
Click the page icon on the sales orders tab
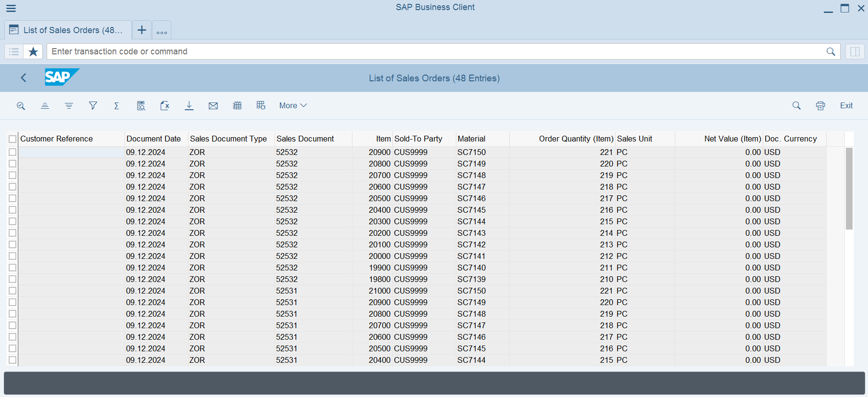(x=14, y=30)
